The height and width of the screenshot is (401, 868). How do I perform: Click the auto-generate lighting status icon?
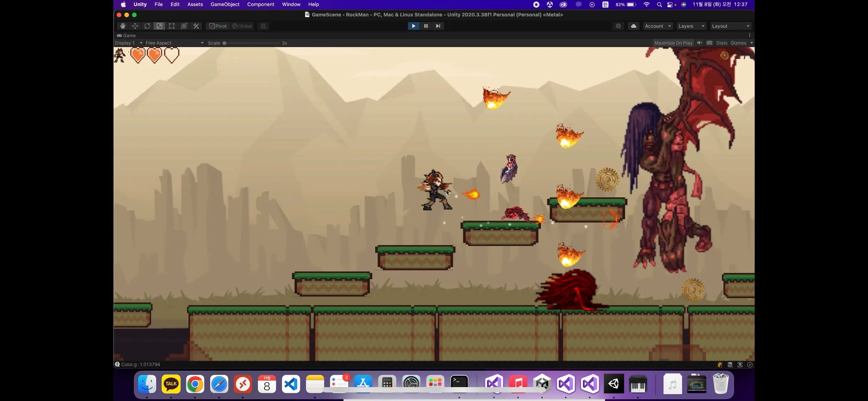740,365
